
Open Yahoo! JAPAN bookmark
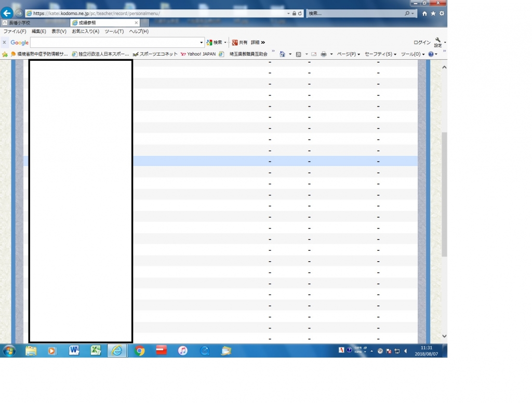pyautogui.click(x=198, y=54)
